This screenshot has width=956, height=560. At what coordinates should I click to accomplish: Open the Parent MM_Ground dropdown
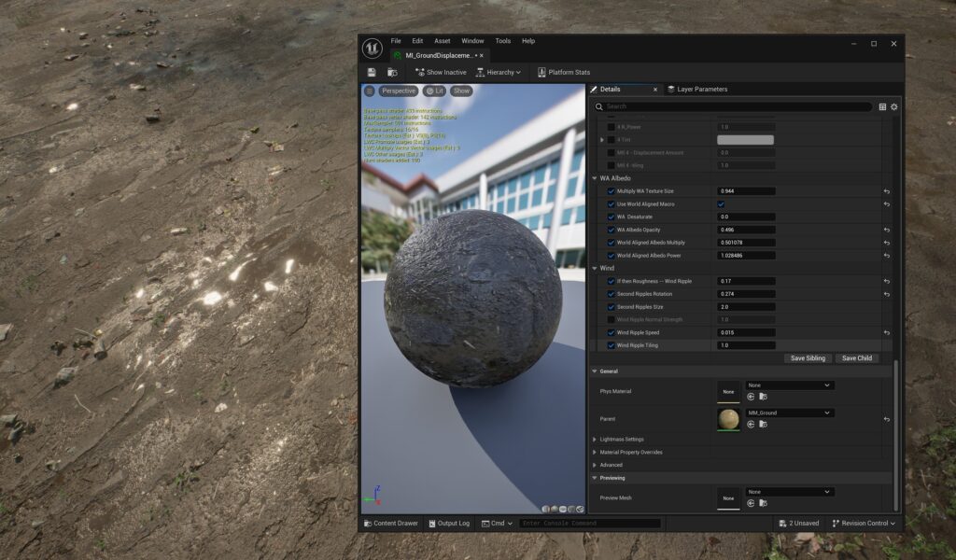click(x=789, y=413)
